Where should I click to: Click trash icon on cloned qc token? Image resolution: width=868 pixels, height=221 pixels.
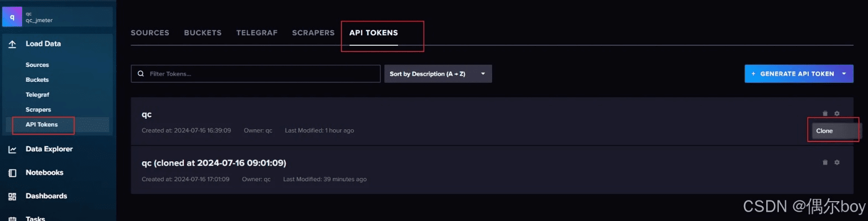click(825, 162)
